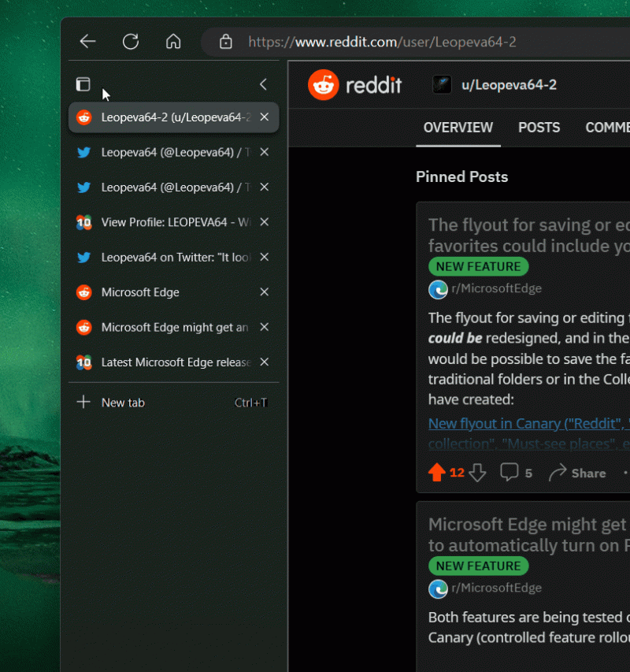The image size is (630, 672).
Task: Click the r/MicrosoftEdge subreddit avatar
Action: tap(438, 289)
